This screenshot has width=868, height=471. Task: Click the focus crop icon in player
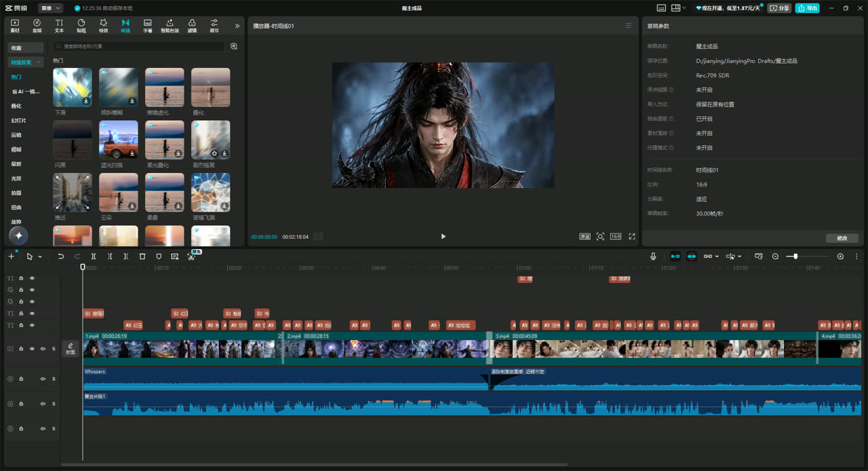click(600, 236)
